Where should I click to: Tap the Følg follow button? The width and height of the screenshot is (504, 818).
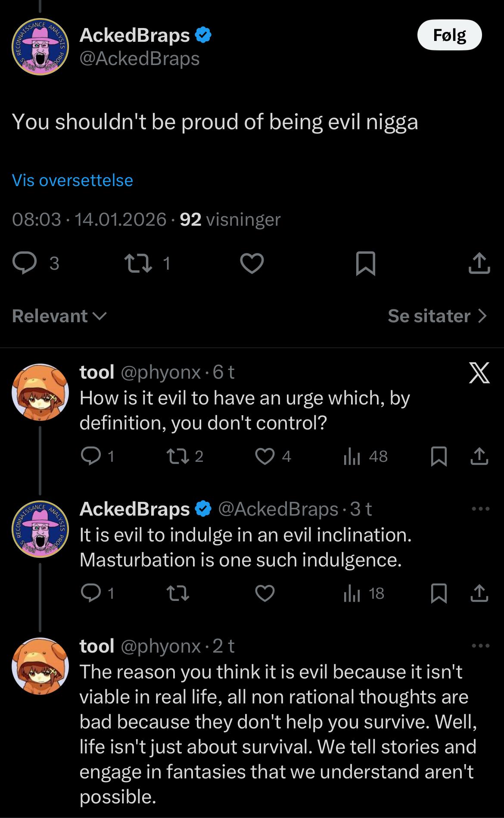click(x=449, y=35)
